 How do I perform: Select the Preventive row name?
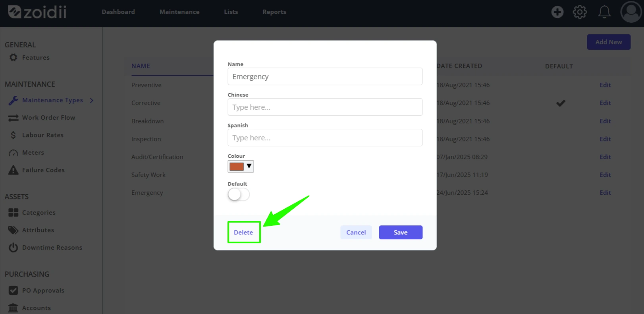coord(147,85)
